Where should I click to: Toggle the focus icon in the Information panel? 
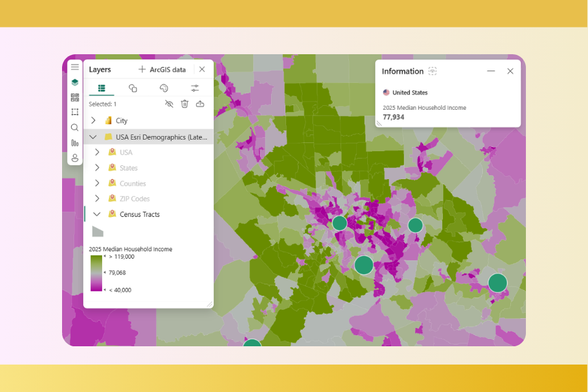(x=433, y=71)
